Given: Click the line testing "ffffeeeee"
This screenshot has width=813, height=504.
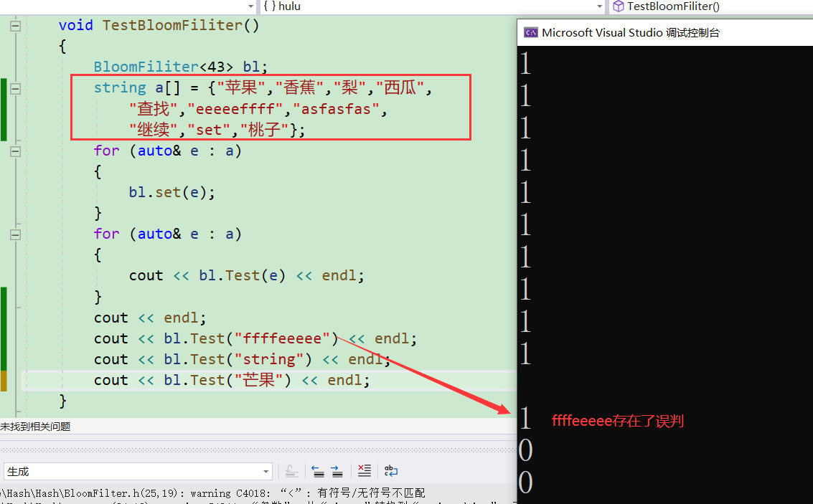Looking at the screenshot, I should coord(255,338).
